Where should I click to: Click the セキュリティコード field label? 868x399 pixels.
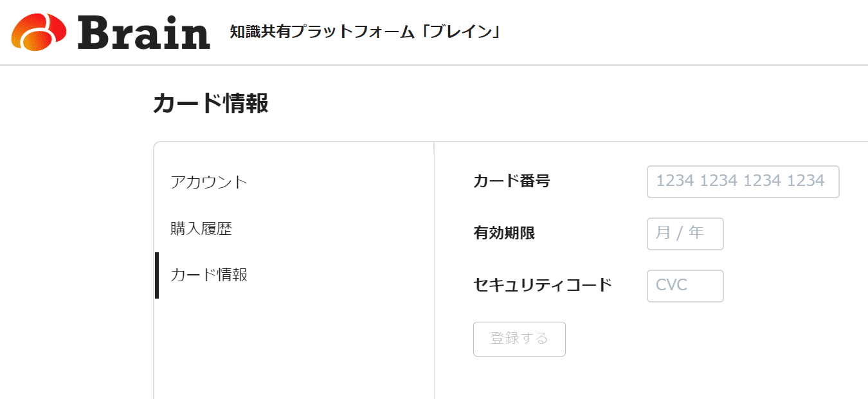pos(542,284)
